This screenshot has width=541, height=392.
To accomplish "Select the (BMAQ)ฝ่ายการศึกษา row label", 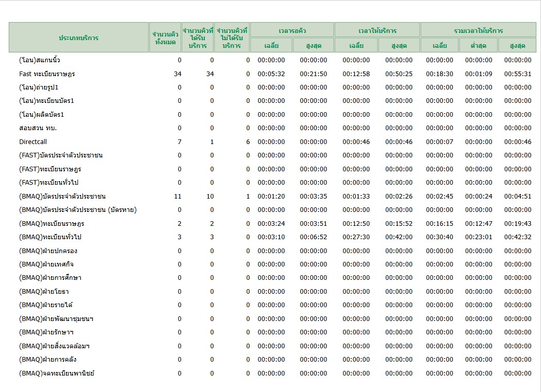I will [x=50, y=277].
